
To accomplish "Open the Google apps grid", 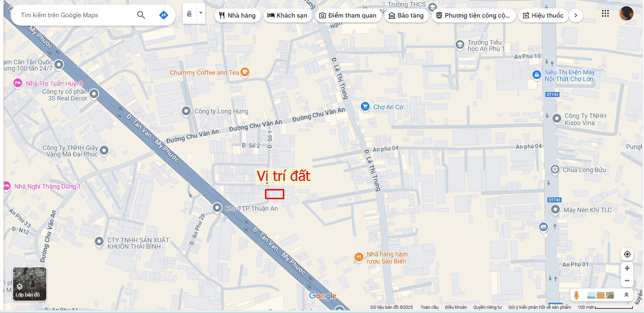I will pyautogui.click(x=605, y=14).
